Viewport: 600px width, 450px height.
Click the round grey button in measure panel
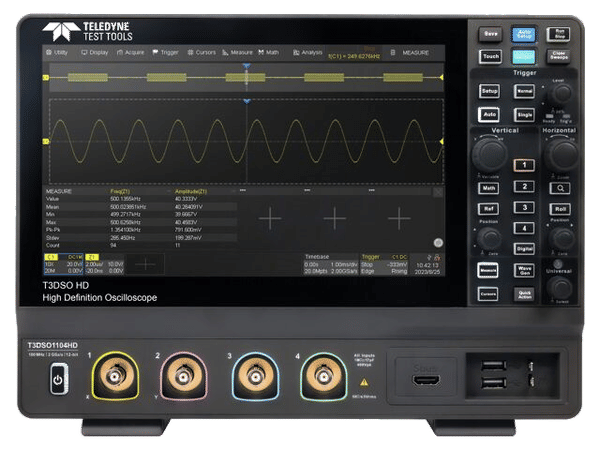[438, 243]
